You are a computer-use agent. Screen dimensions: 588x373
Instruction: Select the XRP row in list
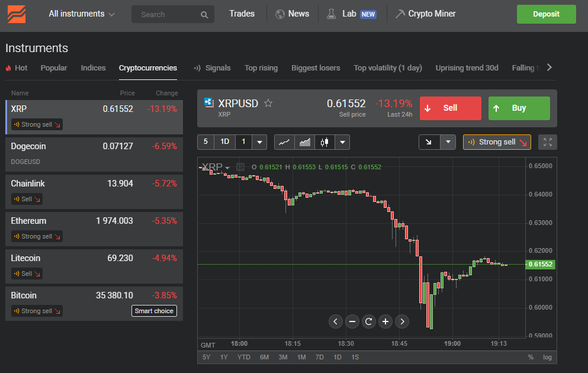pyautogui.click(x=94, y=117)
